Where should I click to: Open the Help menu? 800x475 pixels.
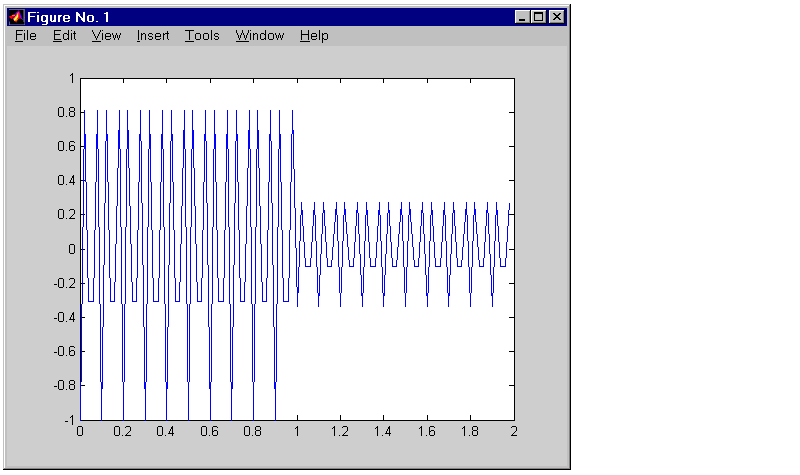(x=314, y=36)
